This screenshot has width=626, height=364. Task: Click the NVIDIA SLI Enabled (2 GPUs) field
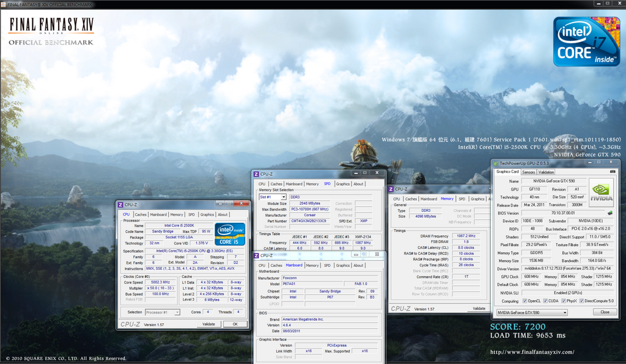pyautogui.click(x=567, y=293)
